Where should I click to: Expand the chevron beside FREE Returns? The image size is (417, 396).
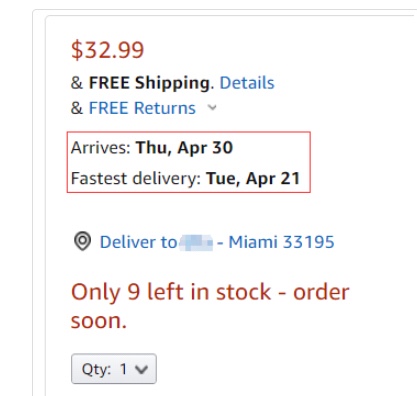212,108
